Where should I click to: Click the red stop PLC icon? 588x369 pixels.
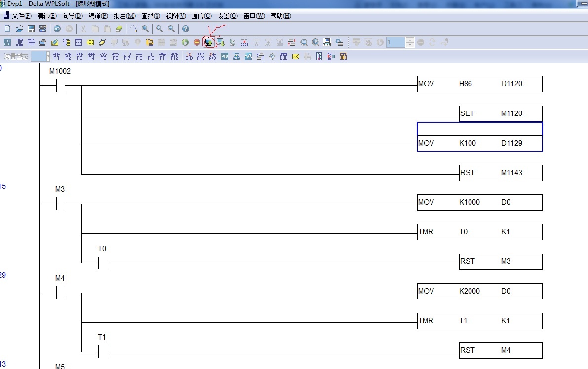197,42
